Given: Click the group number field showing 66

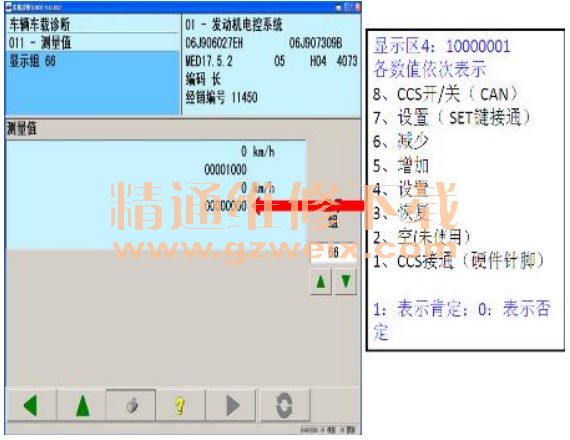Looking at the screenshot, I should 333,252.
